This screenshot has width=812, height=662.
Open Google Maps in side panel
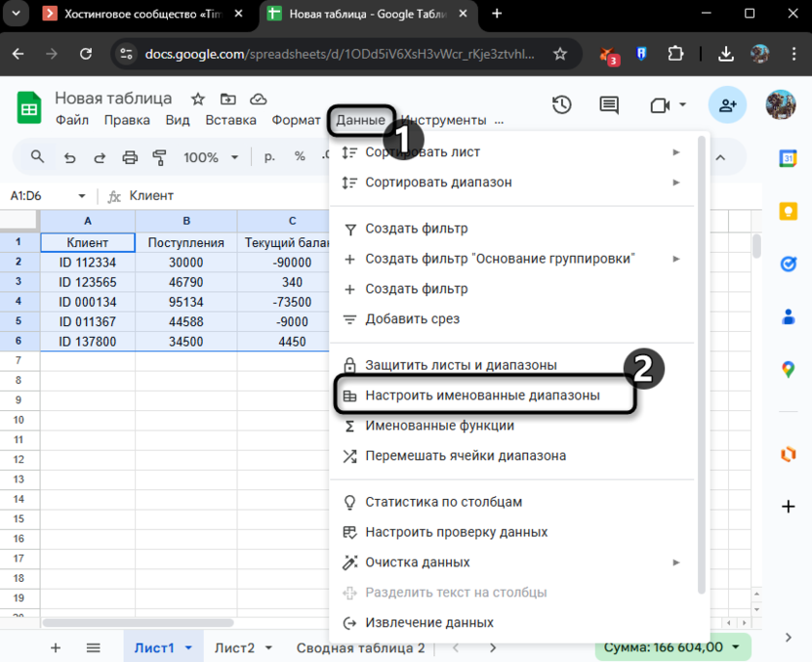click(x=788, y=369)
